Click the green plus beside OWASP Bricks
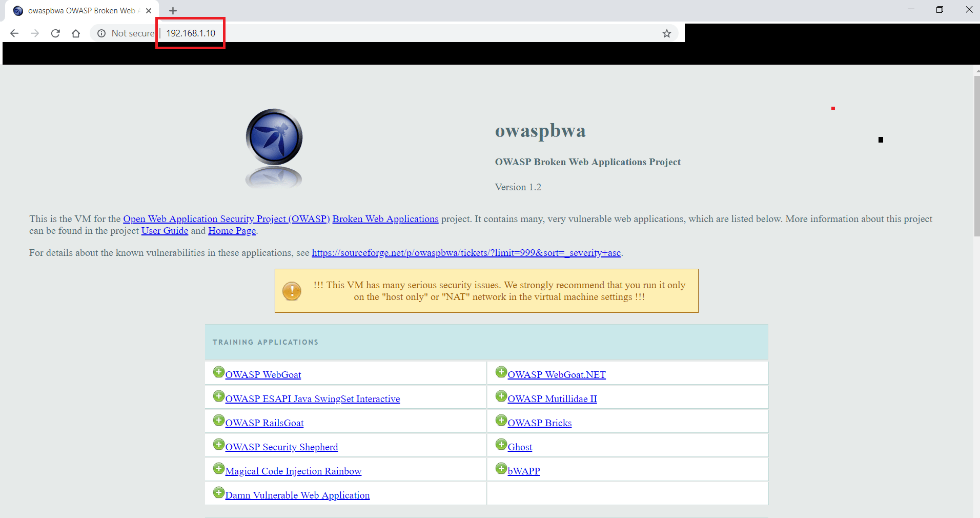Image resolution: width=980 pixels, height=518 pixels. [501, 420]
